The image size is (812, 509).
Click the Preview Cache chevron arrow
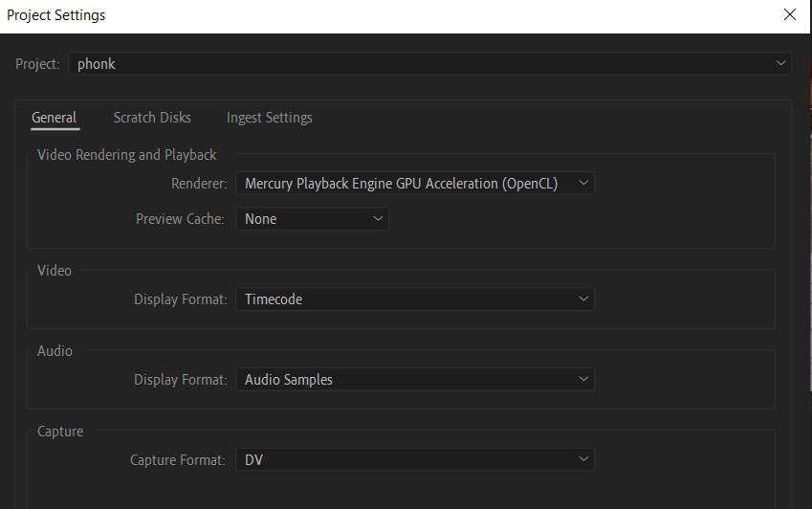click(378, 219)
